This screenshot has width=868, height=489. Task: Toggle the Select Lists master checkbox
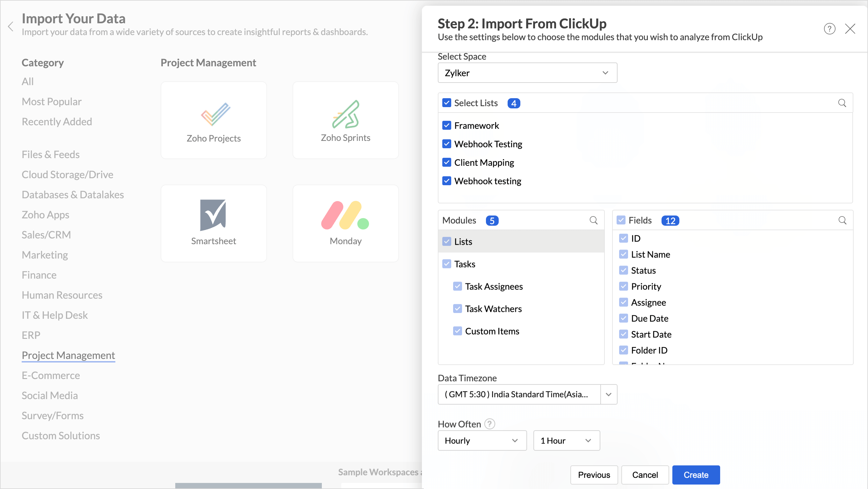446,103
